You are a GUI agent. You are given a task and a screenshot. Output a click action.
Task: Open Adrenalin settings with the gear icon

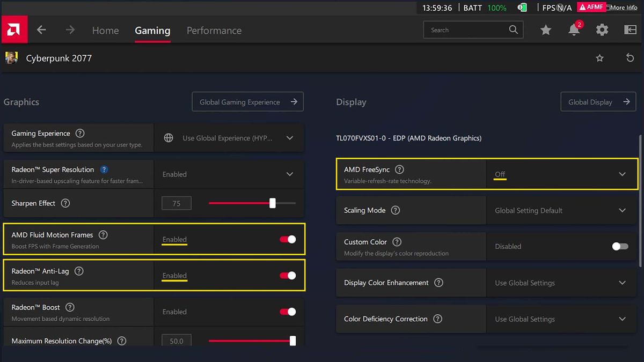click(602, 30)
